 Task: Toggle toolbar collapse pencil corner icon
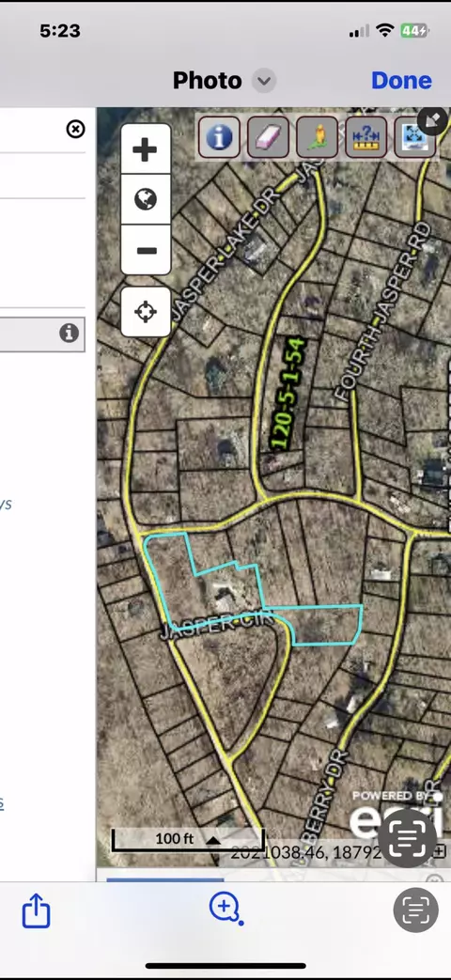433,119
